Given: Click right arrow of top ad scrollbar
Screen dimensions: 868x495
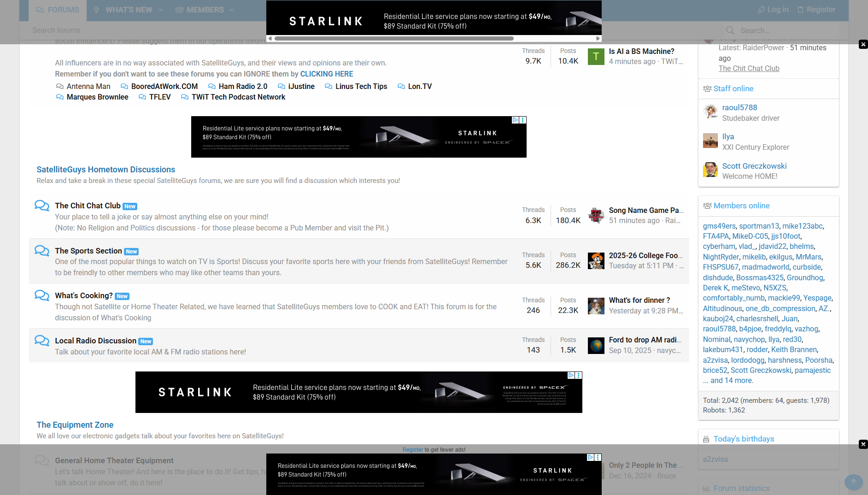Looking at the screenshot, I should point(598,38).
